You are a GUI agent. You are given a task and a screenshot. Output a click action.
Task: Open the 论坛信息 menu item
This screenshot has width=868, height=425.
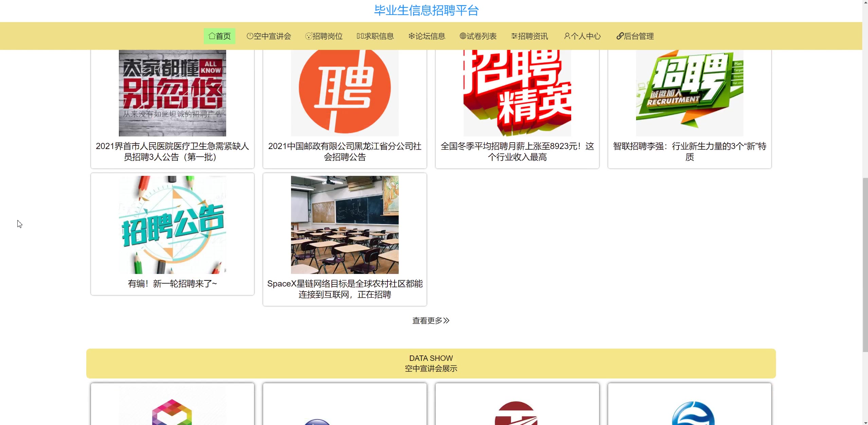tap(430, 36)
